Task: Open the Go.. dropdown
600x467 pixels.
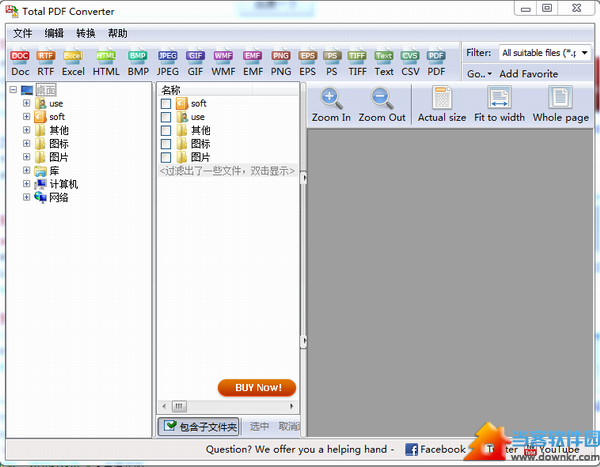Action: point(479,74)
